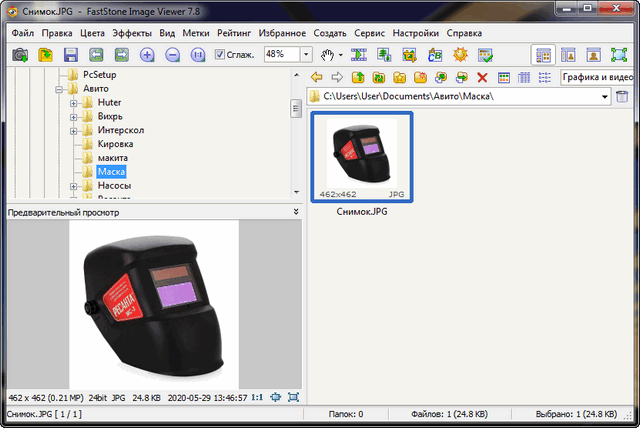Click the actual size 1:1 toolbar icon
Viewport: 640px width, 428px height.
point(198,55)
